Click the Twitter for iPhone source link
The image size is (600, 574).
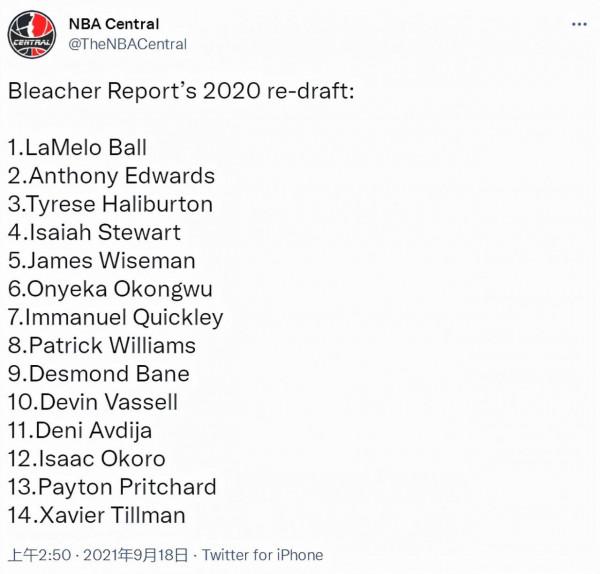coord(263,555)
